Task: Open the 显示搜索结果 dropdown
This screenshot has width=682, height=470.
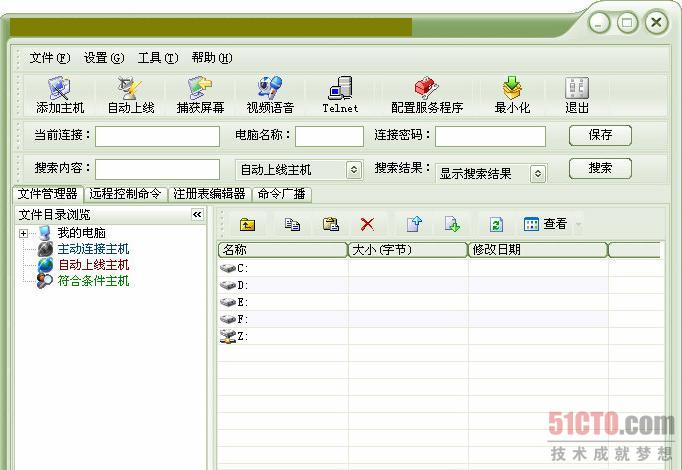Action: tap(538, 174)
